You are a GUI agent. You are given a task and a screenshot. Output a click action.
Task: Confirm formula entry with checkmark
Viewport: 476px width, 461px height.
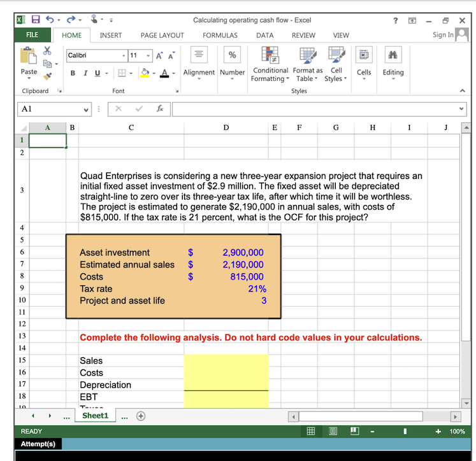click(139, 109)
